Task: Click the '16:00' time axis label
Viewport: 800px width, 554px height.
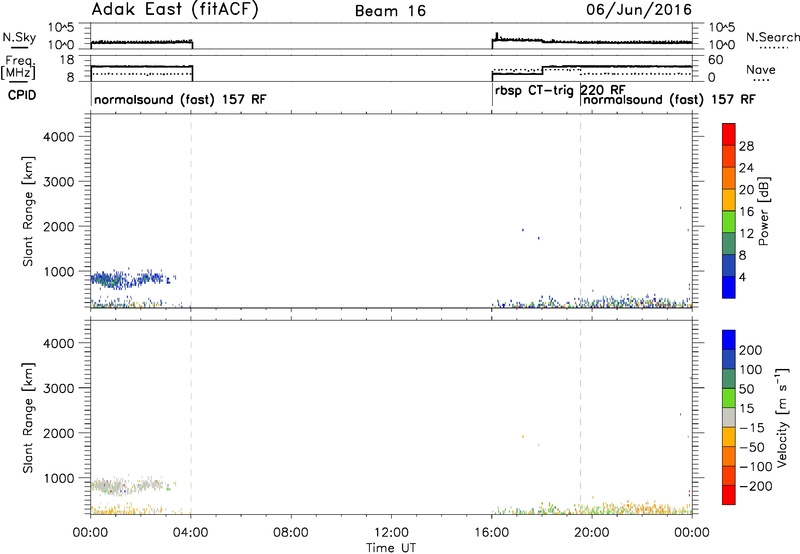Action: pyautogui.click(x=491, y=532)
